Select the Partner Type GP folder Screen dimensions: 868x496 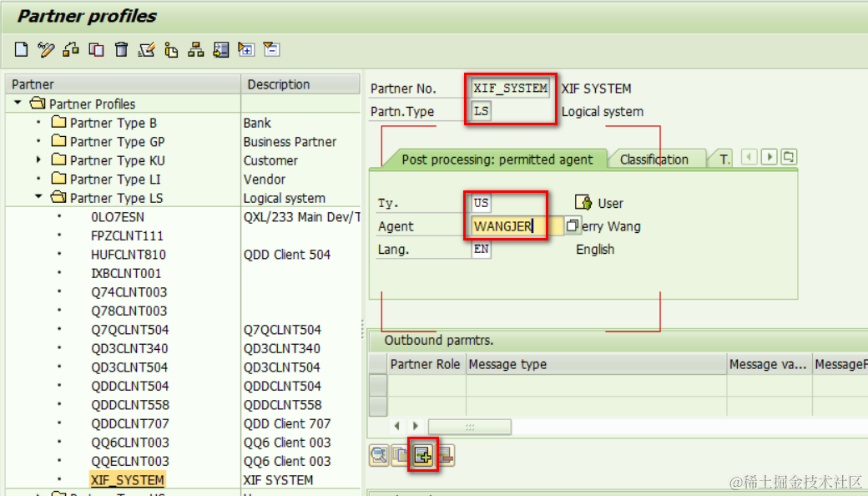pos(118,141)
